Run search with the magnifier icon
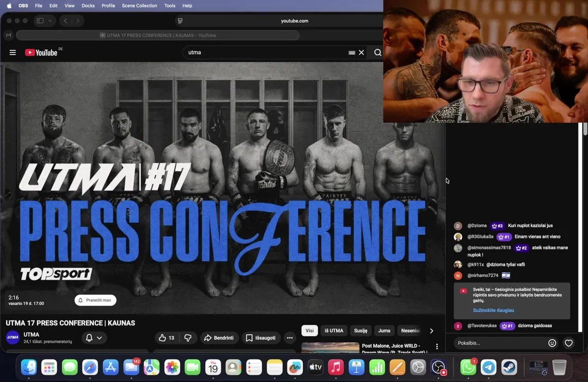The height and width of the screenshot is (382, 588). pos(378,53)
